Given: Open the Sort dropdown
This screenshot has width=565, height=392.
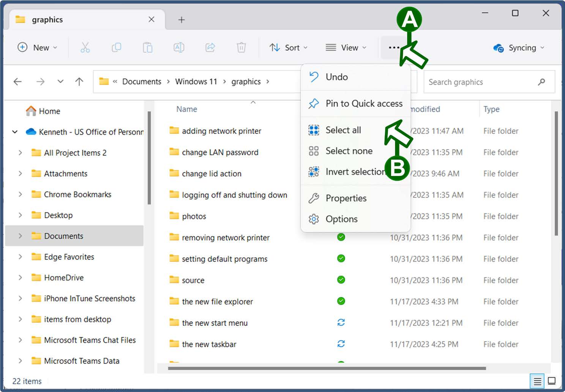Looking at the screenshot, I should (x=289, y=47).
